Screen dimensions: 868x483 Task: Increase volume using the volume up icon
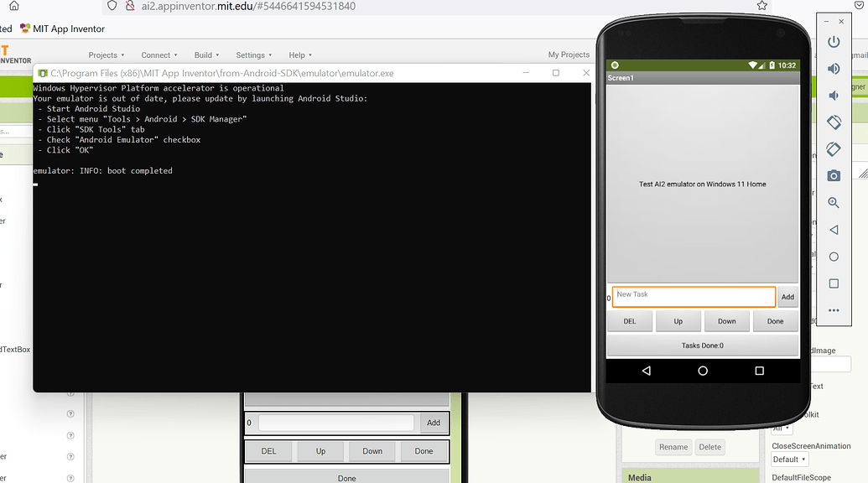pos(834,69)
